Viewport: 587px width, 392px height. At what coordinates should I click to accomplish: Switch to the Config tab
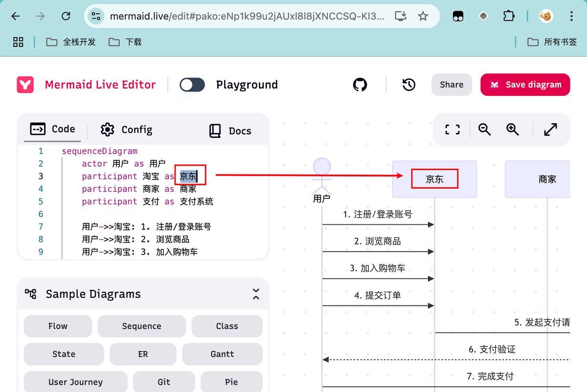(126, 130)
